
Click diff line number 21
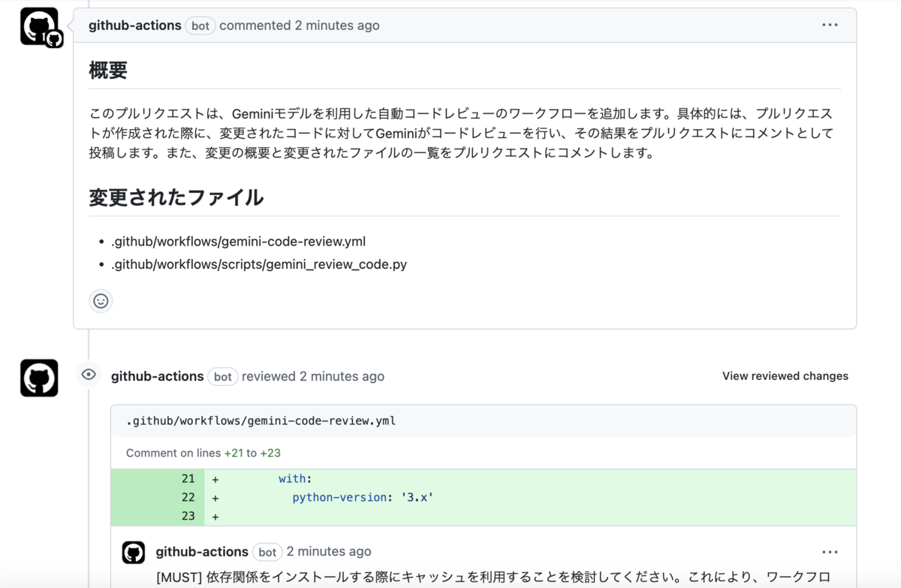point(188,478)
